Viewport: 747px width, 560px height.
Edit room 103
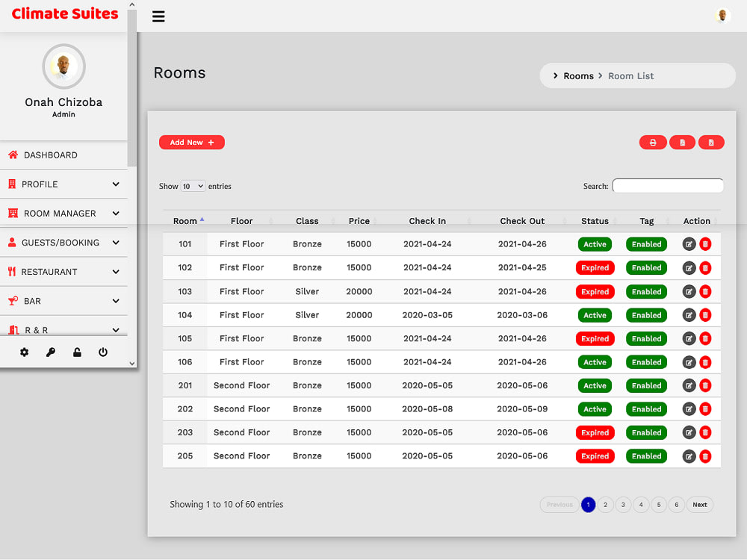pyautogui.click(x=689, y=291)
